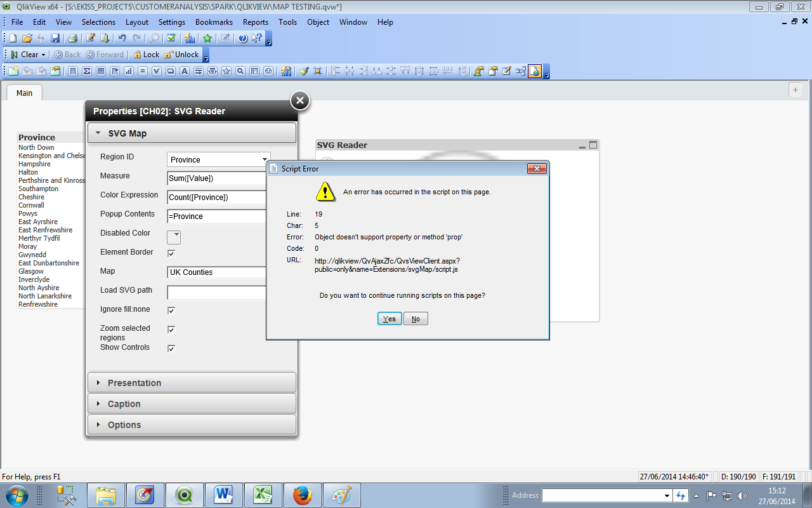Screen dimensions: 812x508
Task: Click No in the Script Error dialog
Action: [416, 319]
